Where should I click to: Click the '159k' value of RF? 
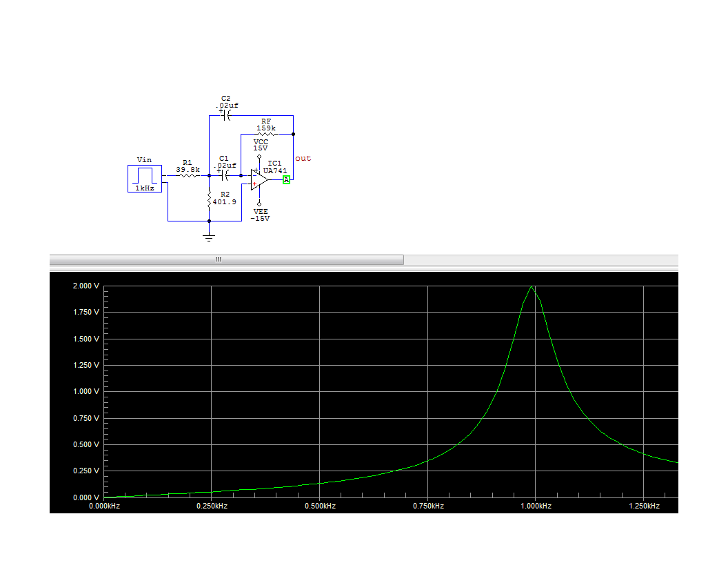(x=266, y=128)
